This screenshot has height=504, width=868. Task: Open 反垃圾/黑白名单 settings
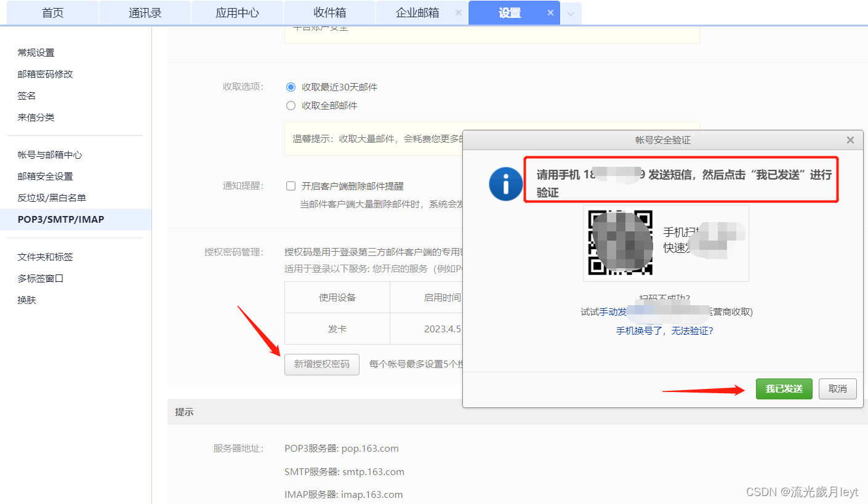(52, 198)
